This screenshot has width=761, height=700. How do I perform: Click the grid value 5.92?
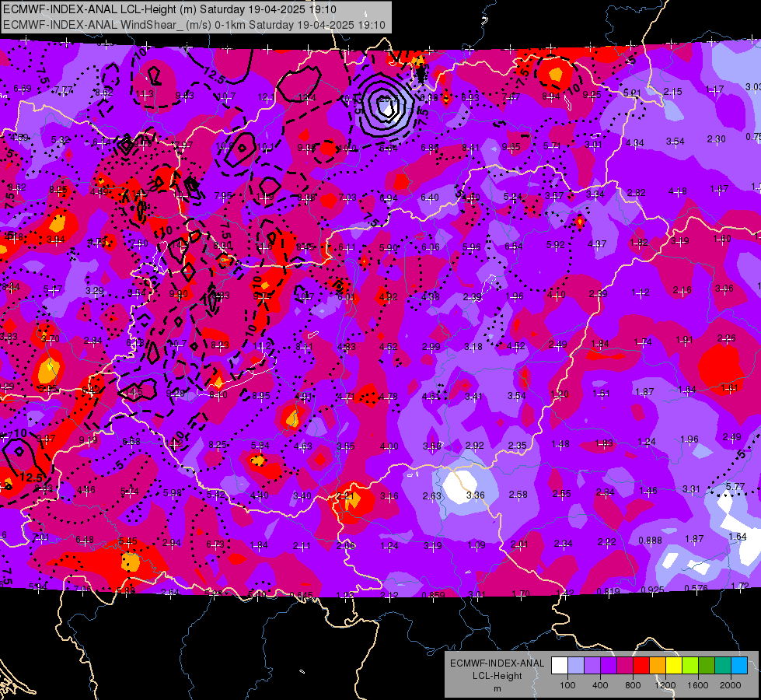tap(555, 245)
